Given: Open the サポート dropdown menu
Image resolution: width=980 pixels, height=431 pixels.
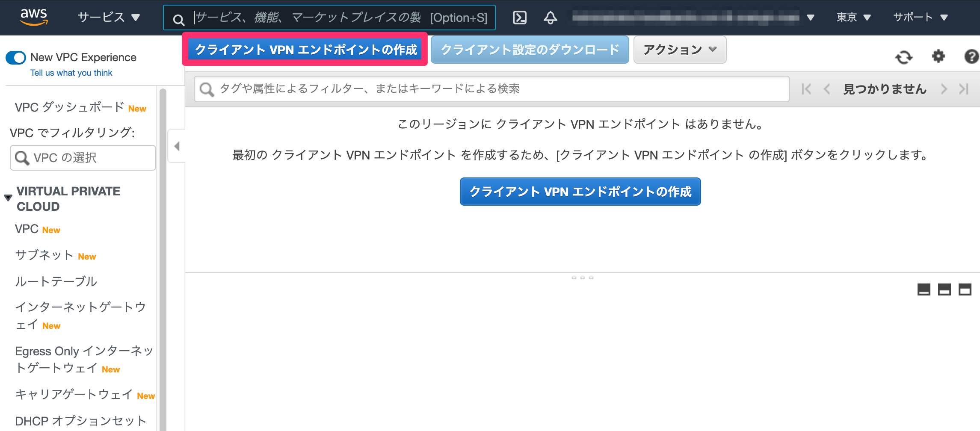Looking at the screenshot, I should pyautogui.click(x=921, y=18).
